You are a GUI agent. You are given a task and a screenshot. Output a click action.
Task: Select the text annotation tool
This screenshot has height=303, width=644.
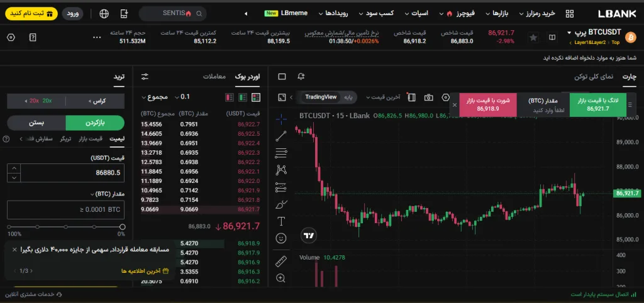click(x=281, y=221)
